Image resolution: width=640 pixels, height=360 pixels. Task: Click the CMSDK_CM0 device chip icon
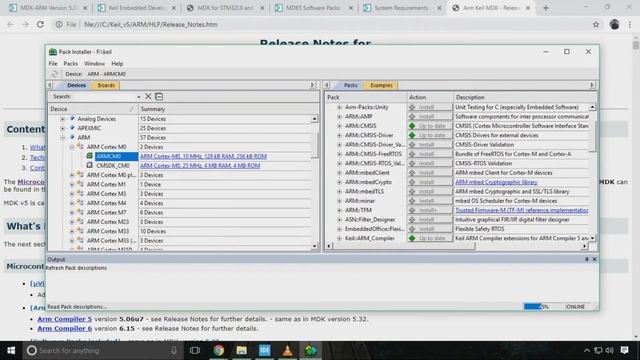tap(89, 165)
